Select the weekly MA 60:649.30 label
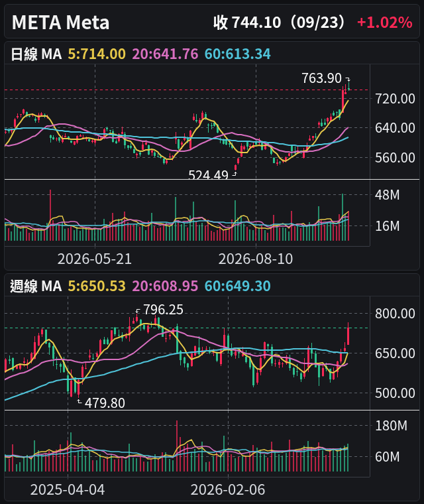 [238, 286]
